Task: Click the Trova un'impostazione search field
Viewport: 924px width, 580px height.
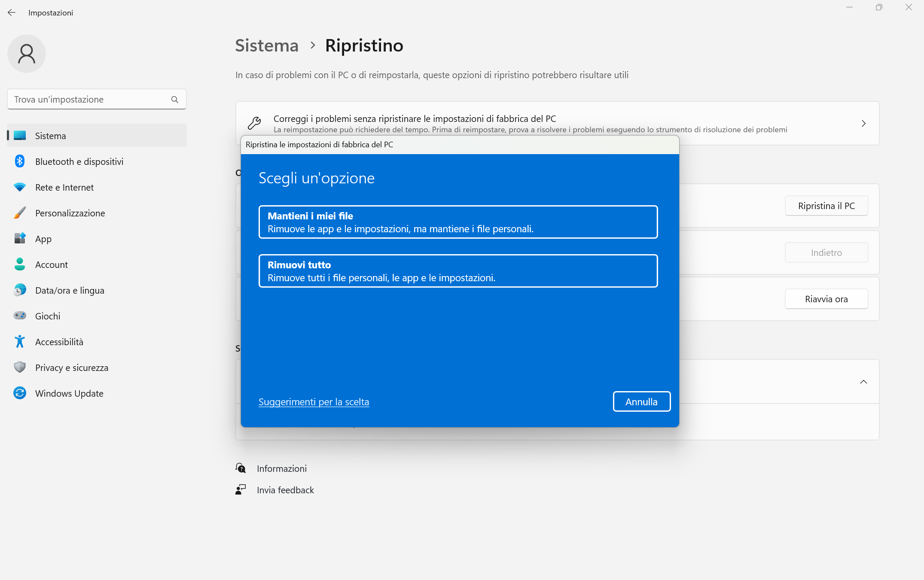Action: pos(86,99)
